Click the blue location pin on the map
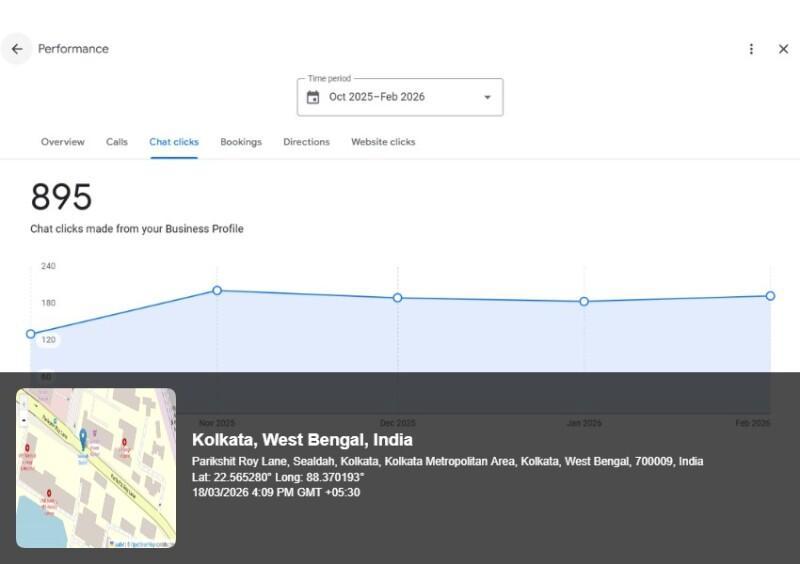This screenshot has width=800, height=564. pos(83,438)
